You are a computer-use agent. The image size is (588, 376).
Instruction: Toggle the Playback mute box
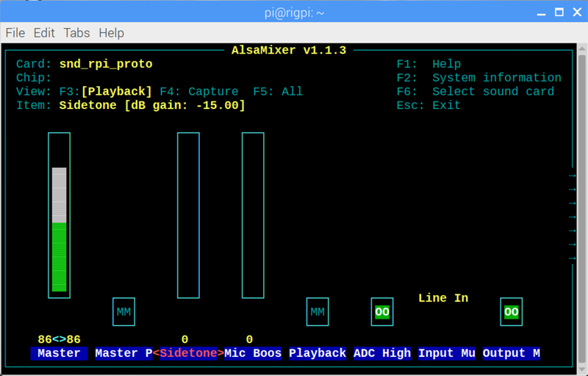[x=318, y=312]
